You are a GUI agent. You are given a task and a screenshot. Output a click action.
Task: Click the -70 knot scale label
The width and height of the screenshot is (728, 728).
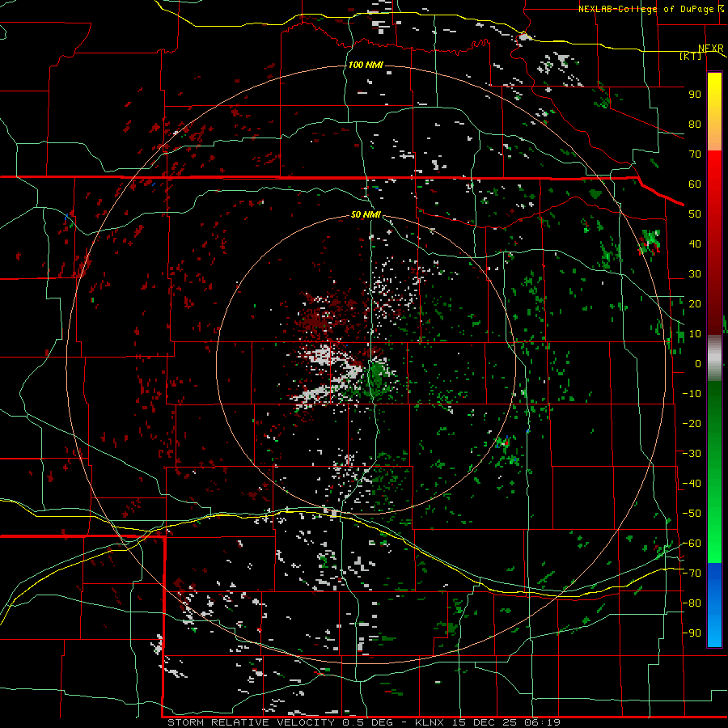click(x=692, y=574)
